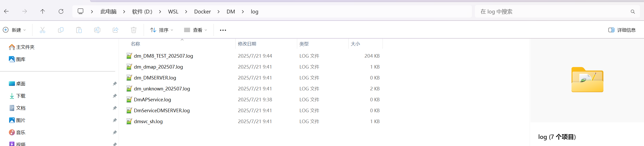Viewport: 644px width, 146px height.
Task: Go forward in navigation history
Action: (25, 11)
